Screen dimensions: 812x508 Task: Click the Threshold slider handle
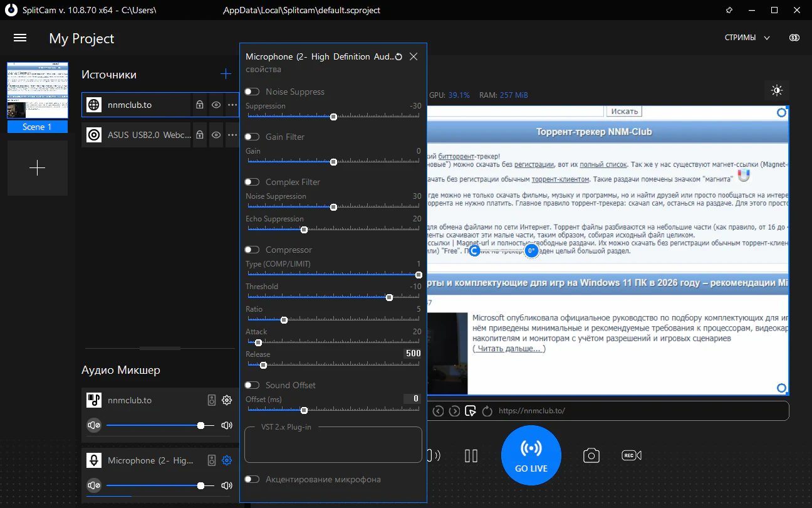click(389, 297)
